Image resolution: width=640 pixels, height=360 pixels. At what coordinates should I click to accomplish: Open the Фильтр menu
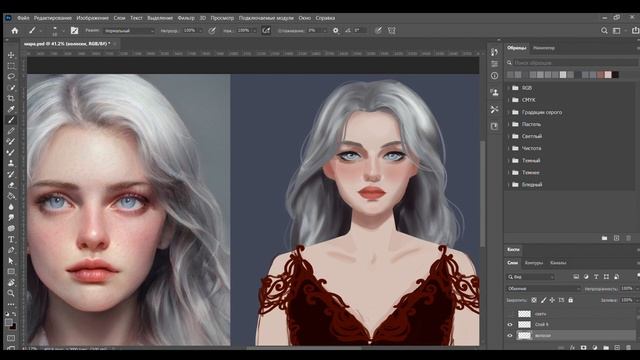tap(186, 18)
